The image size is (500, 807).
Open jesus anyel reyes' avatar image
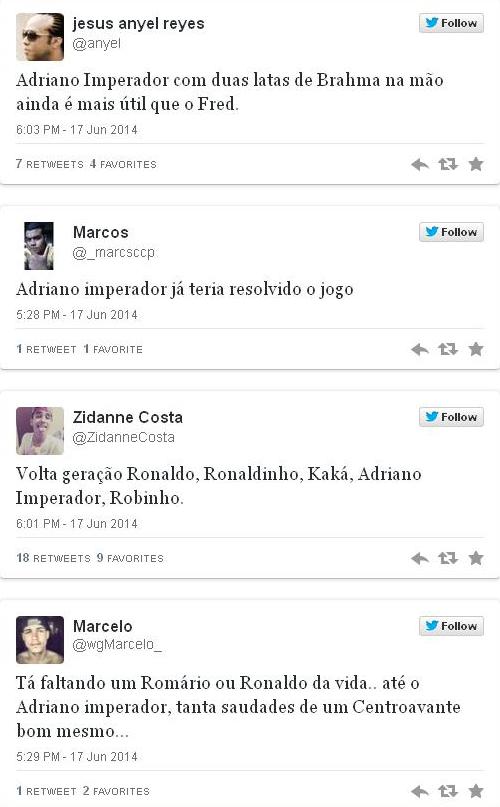click(x=40, y=37)
